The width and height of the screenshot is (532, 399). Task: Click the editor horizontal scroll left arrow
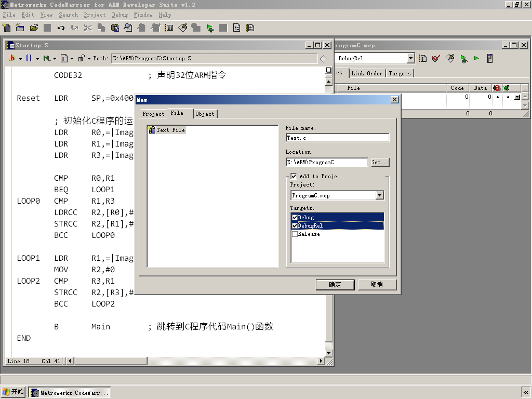click(70, 361)
